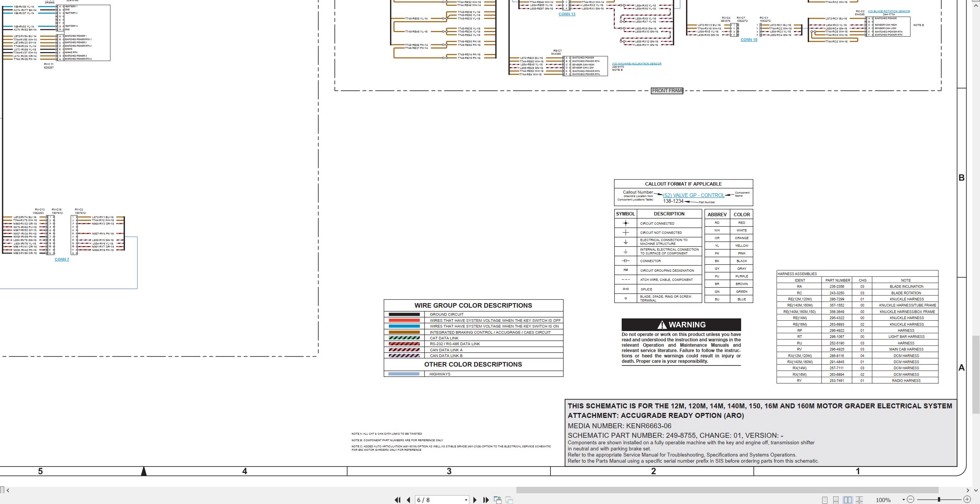This screenshot has width=980, height=504.
Task: Click the horizontal scrollbar left arrow
Action: tap(8, 490)
